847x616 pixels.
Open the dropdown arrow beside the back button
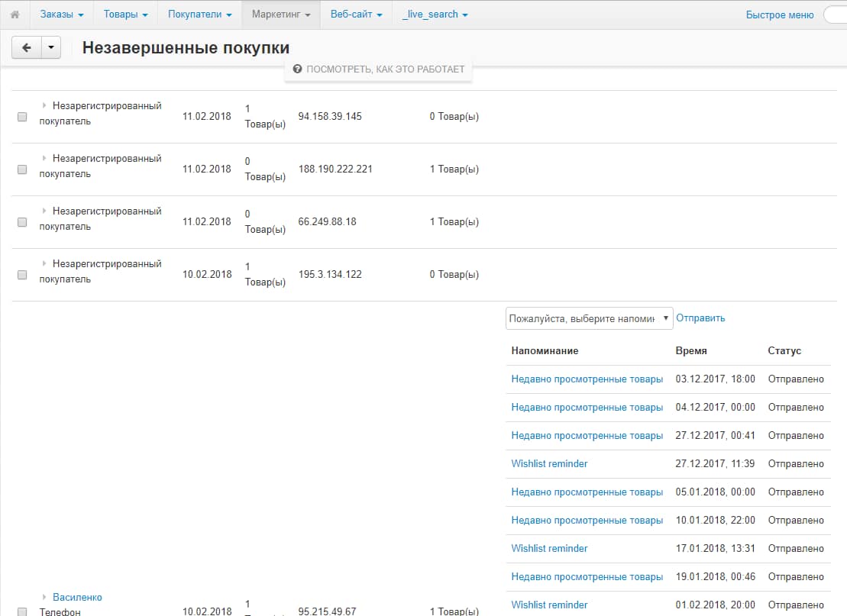tap(51, 47)
